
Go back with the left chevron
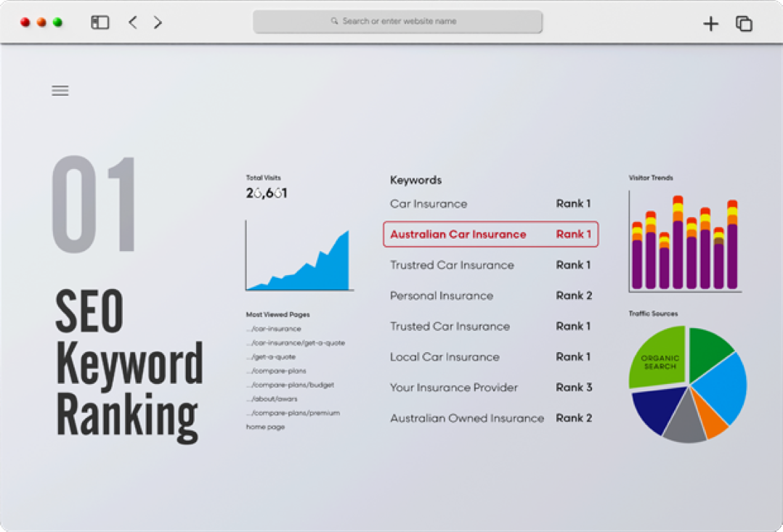(x=133, y=22)
